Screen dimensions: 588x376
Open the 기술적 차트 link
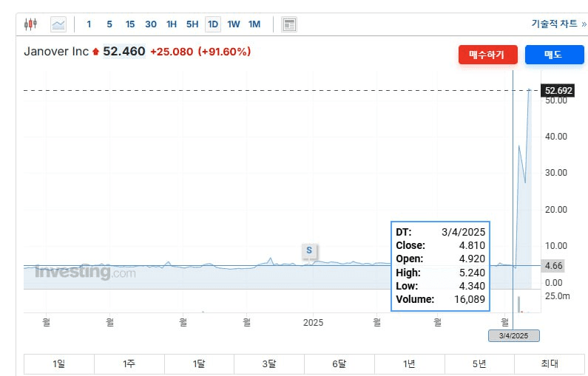point(558,24)
